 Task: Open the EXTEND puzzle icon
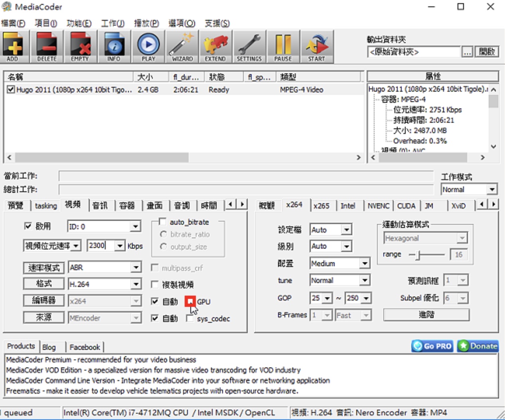(215, 47)
